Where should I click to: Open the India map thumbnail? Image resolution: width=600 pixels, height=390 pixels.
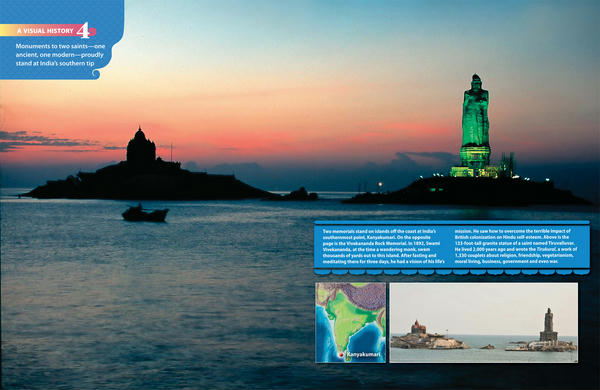click(x=351, y=322)
